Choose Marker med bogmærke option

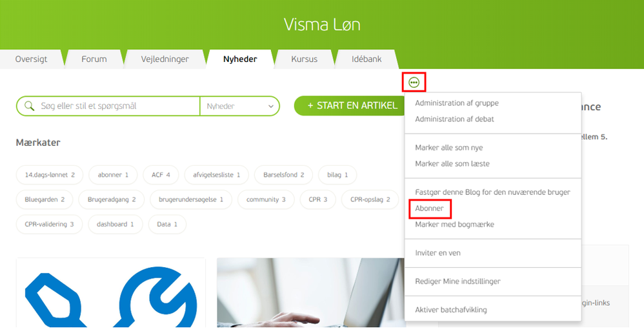coord(455,225)
